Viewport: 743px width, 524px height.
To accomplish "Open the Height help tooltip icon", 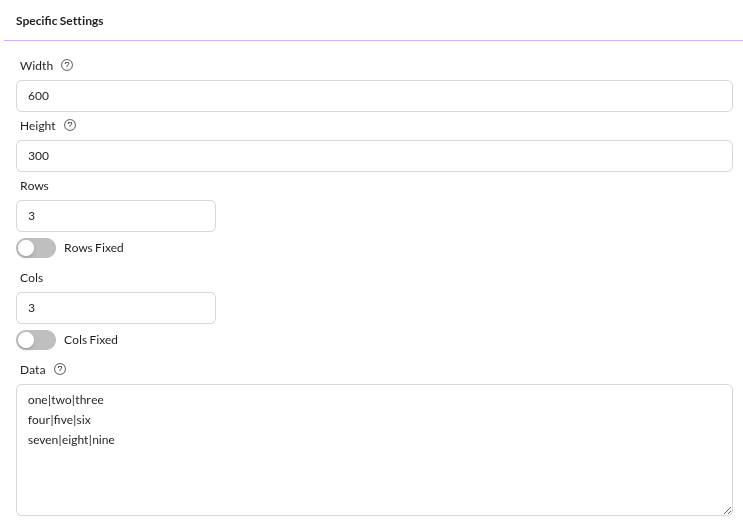I will point(70,126).
